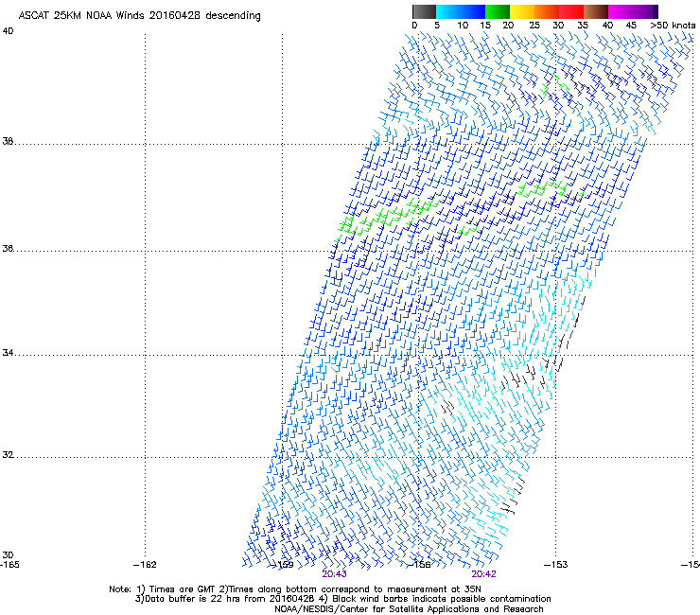Click the note 'Times are GMT'
The width and height of the screenshot is (700, 615).
click(183, 589)
